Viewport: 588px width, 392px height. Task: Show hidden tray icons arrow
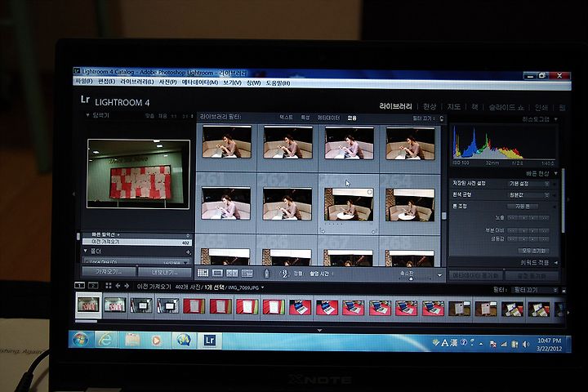481,344
